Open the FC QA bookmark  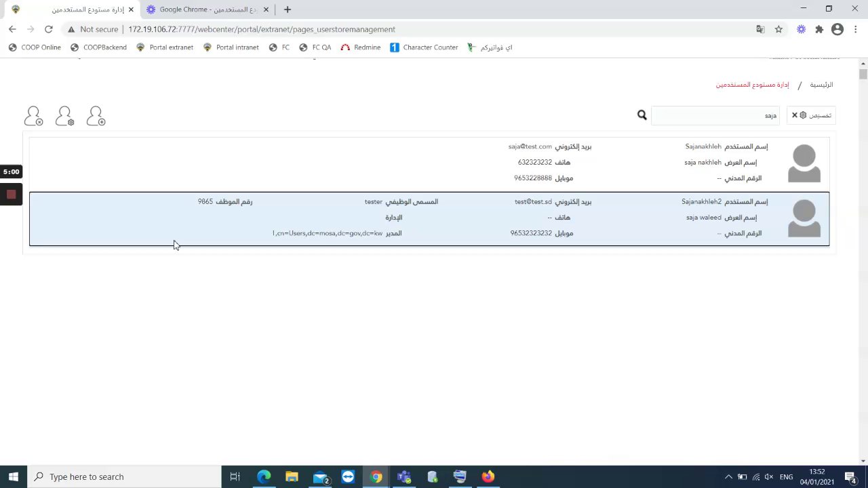315,47
